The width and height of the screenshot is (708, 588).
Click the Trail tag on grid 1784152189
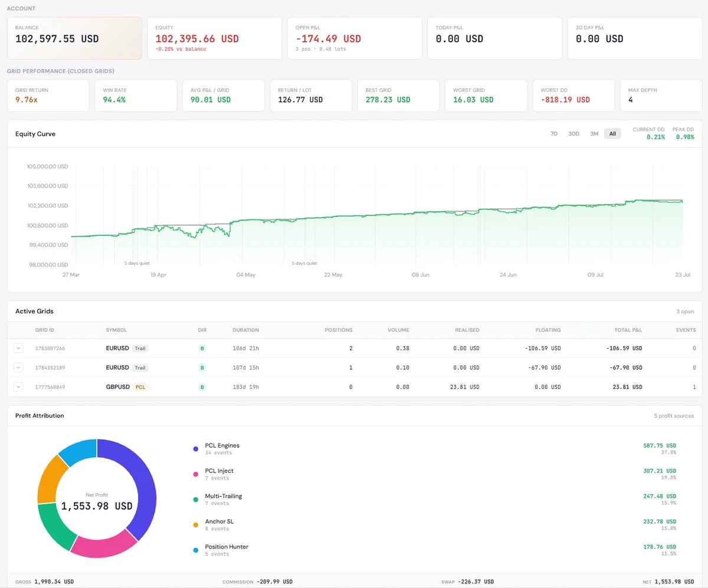pos(140,367)
